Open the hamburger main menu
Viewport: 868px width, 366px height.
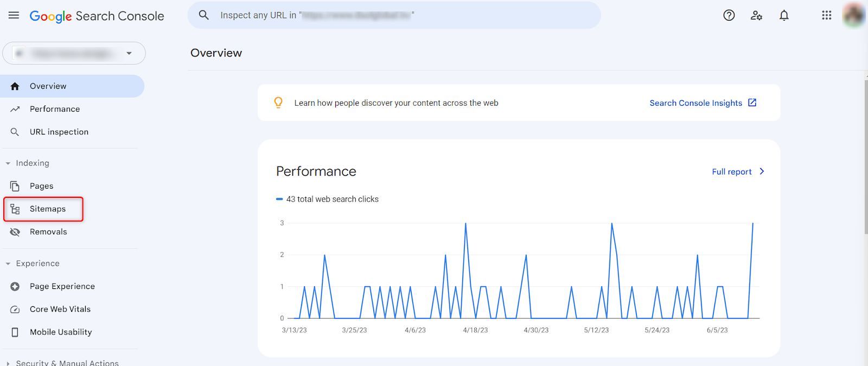pos(14,15)
